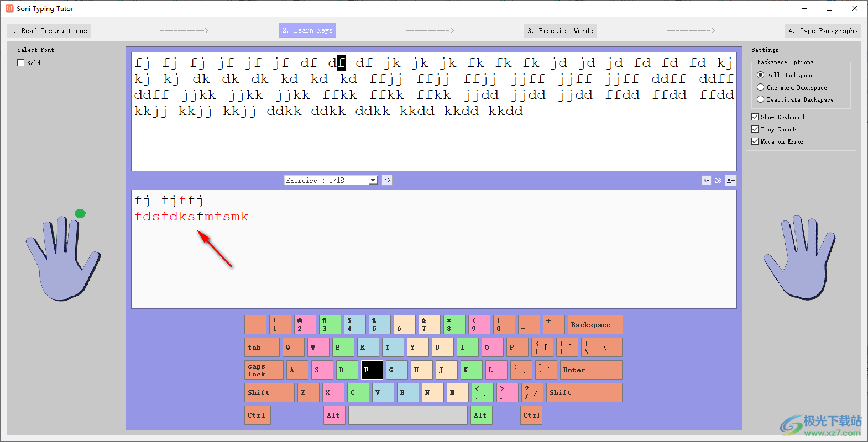This screenshot has height=442, width=868.
Task: Click the H key on virtual keyboard
Action: (422, 370)
